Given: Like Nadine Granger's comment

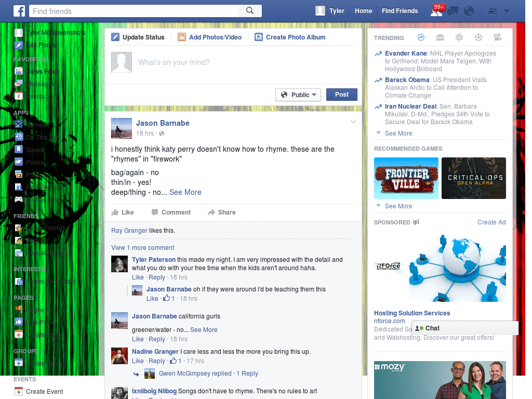Looking at the screenshot, I should (x=138, y=361).
